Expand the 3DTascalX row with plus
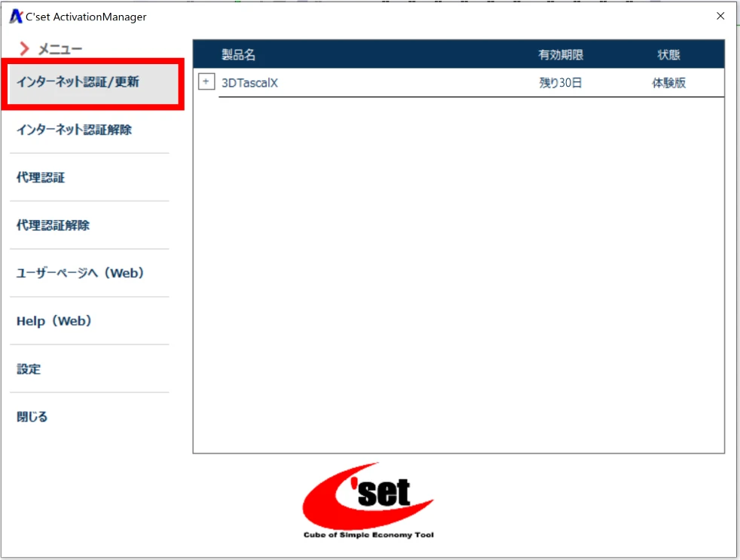 [x=206, y=81]
